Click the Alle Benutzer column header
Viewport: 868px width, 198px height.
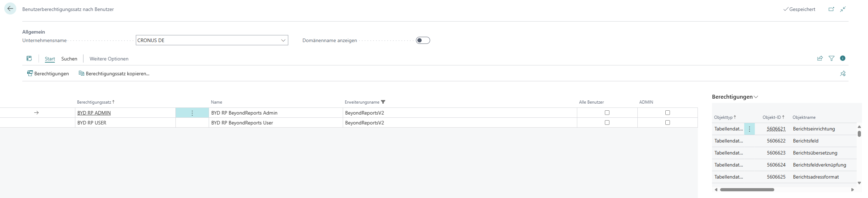click(591, 102)
